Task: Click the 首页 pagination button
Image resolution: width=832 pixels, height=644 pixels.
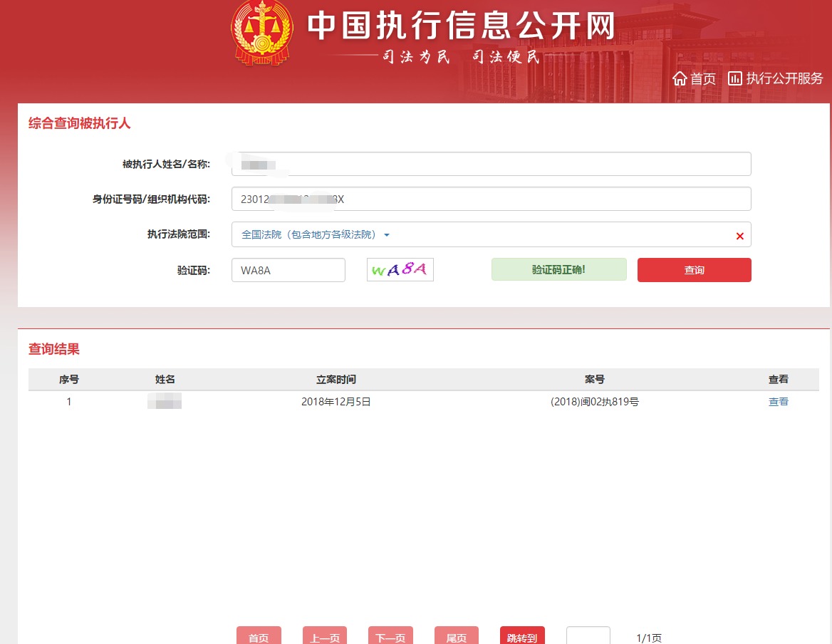Action: [x=259, y=635]
